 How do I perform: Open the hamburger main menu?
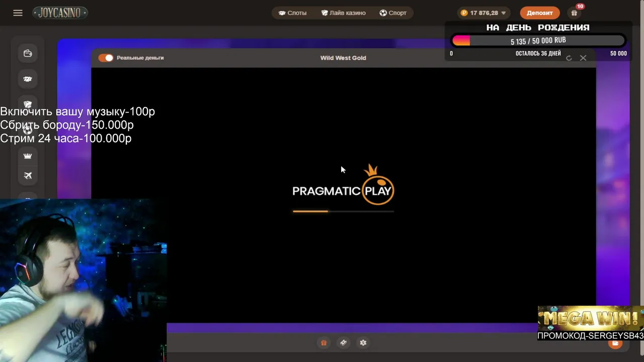coord(18,13)
